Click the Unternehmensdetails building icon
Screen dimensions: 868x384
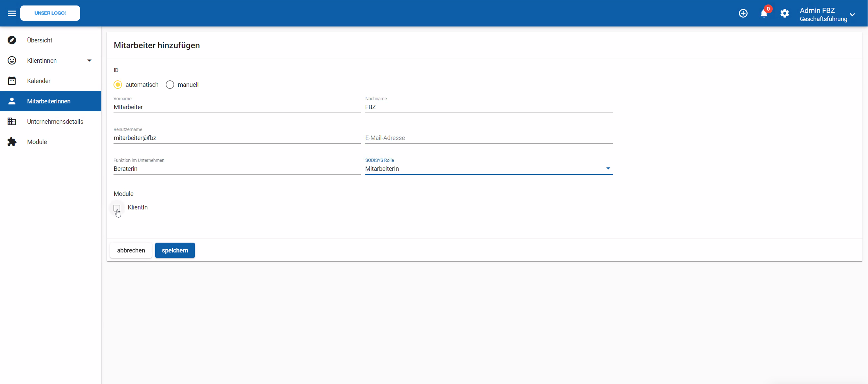(12, 121)
